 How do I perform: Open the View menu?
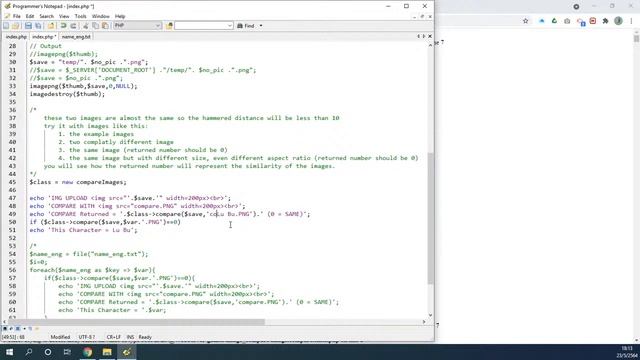coord(64,16)
